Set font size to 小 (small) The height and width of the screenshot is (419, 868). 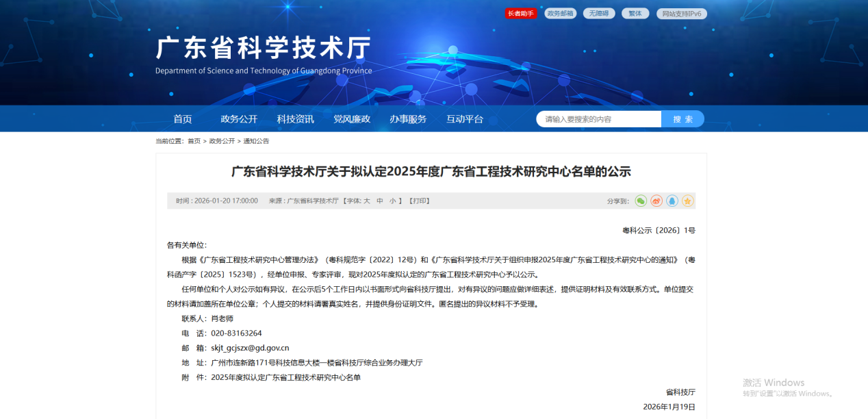[392, 201]
